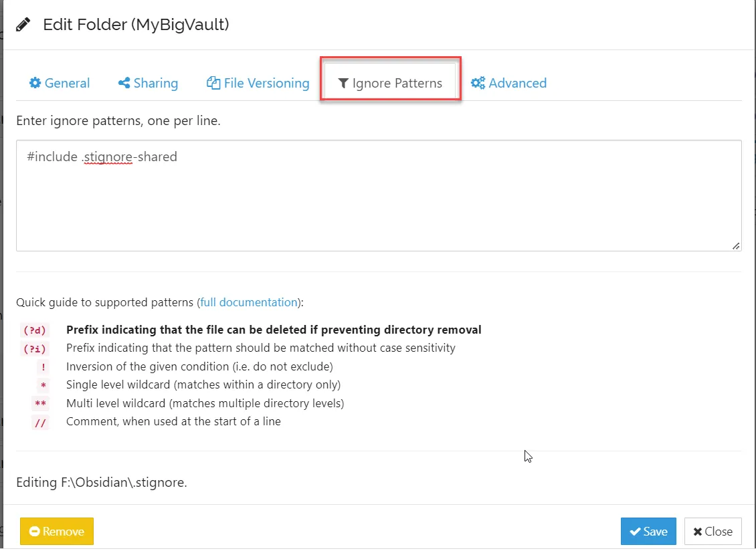
Task: Open the full documentation link
Action: [249, 302]
